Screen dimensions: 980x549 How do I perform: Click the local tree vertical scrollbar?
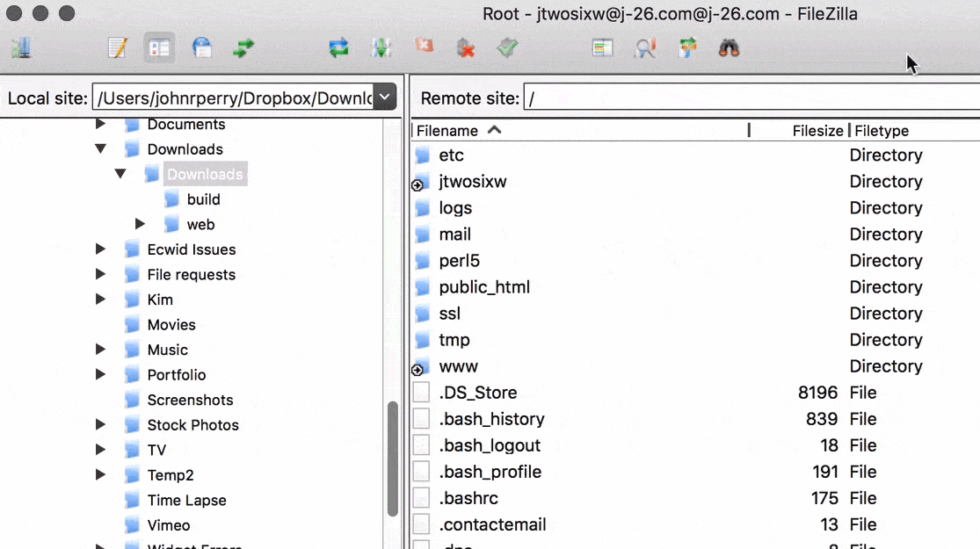393,459
